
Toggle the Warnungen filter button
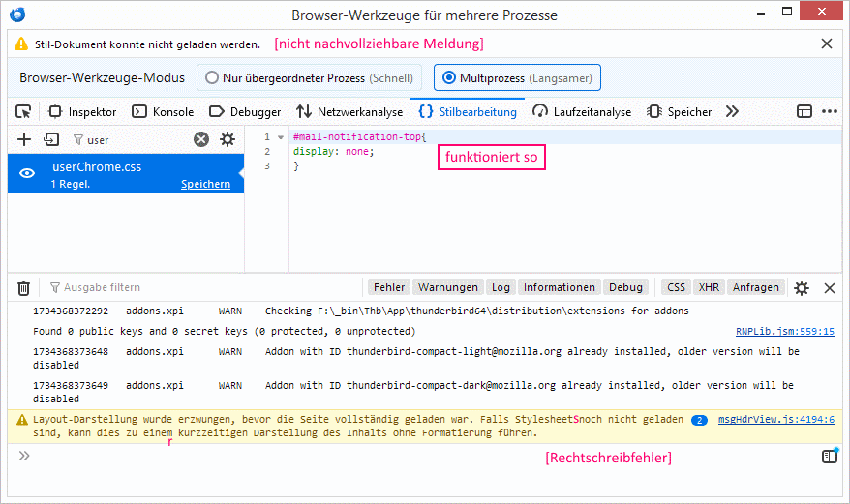click(x=448, y=287)
